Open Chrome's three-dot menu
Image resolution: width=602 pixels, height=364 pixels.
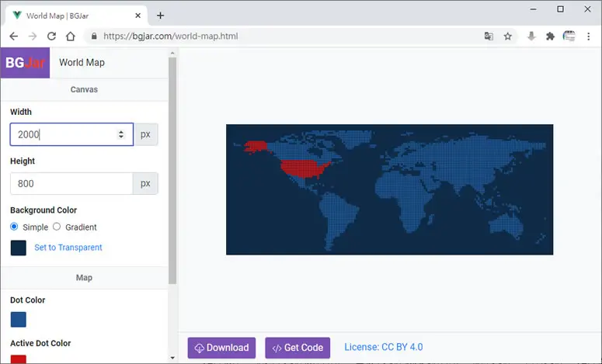point(588,36)
